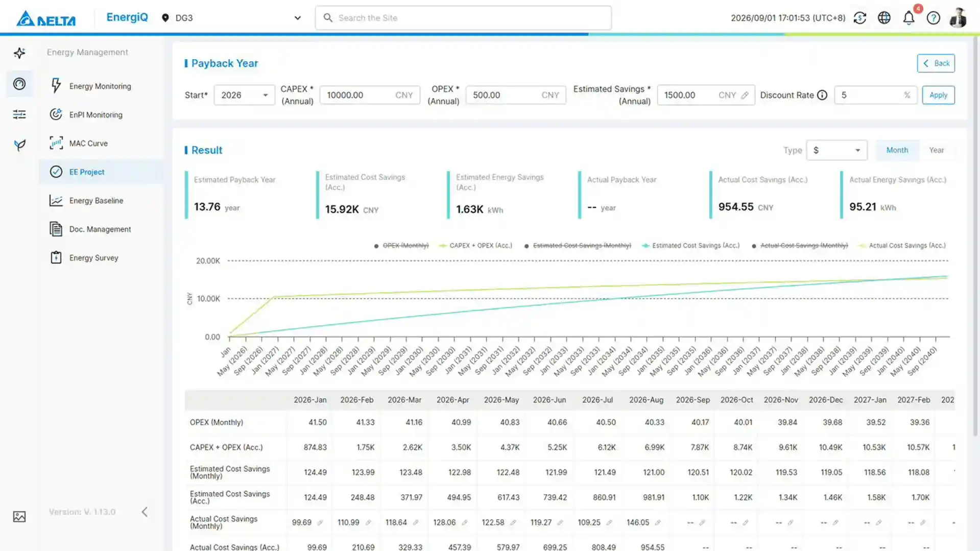Switch result view to Month
This screenshot has width=980, height=551.
(x=897, y=150)
